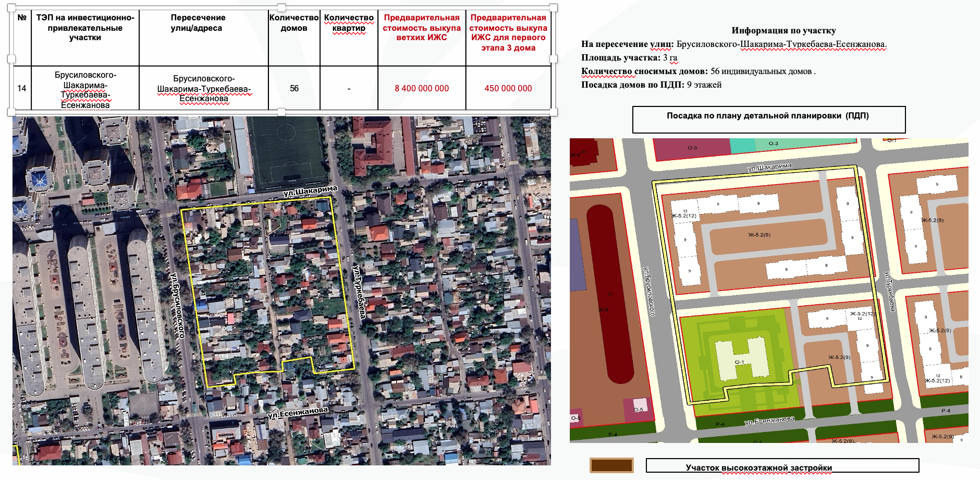980x480 pixels.
Task: Click the football field in the satellite photo
Action: pyautogui.click(x=287, y=151)
